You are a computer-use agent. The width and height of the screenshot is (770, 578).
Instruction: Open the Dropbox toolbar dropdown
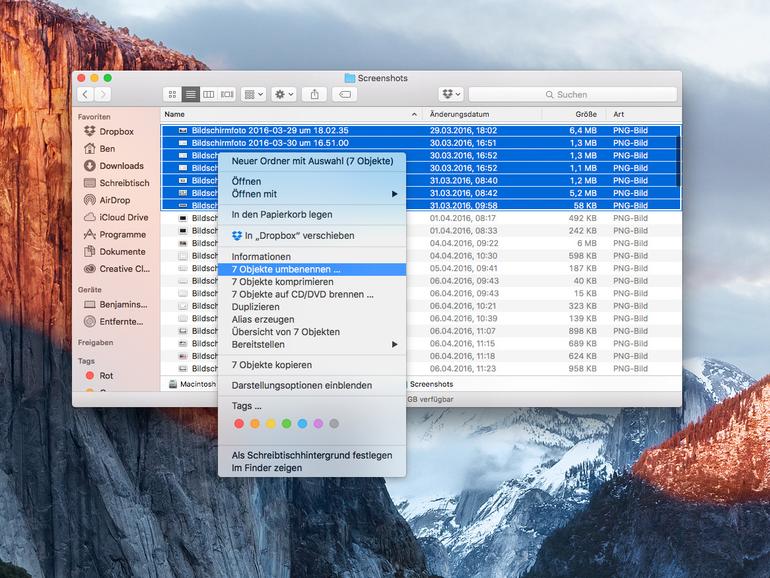coord(451,94)
